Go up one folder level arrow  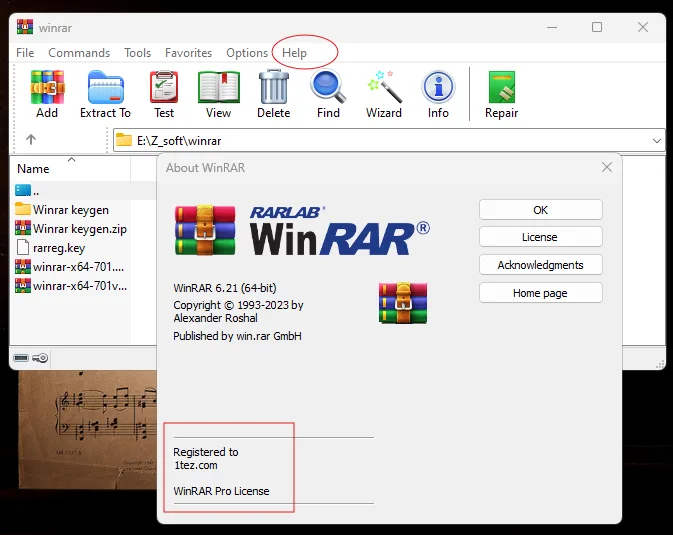[31, 140]
